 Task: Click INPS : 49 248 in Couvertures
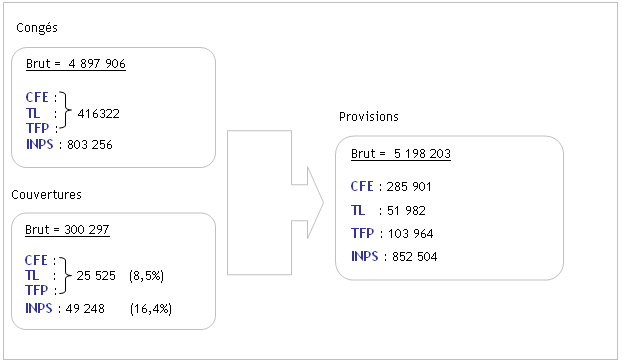coord(65,308)
